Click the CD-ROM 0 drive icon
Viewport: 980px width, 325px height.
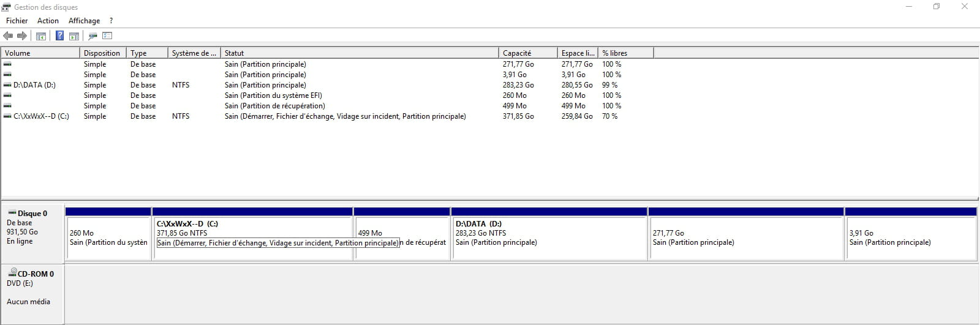pyautogui.click(x=12, y=273)
